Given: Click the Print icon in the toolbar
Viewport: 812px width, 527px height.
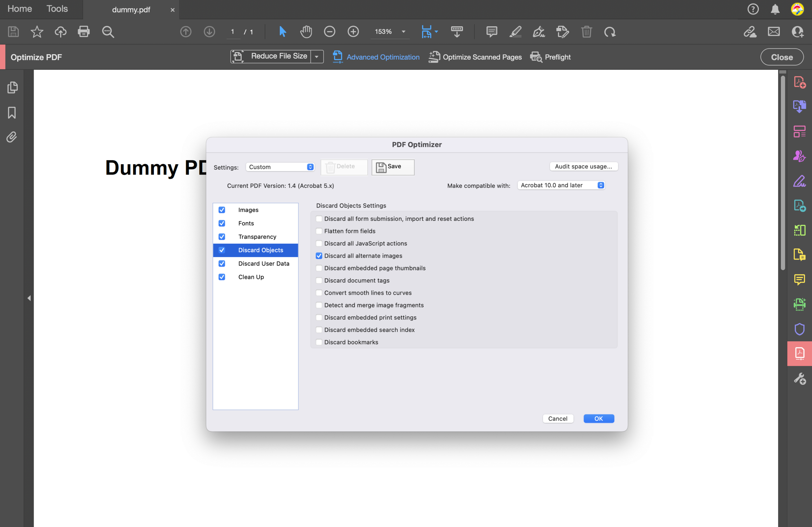Looking at the screenshot, I should (x=84, y=32).
